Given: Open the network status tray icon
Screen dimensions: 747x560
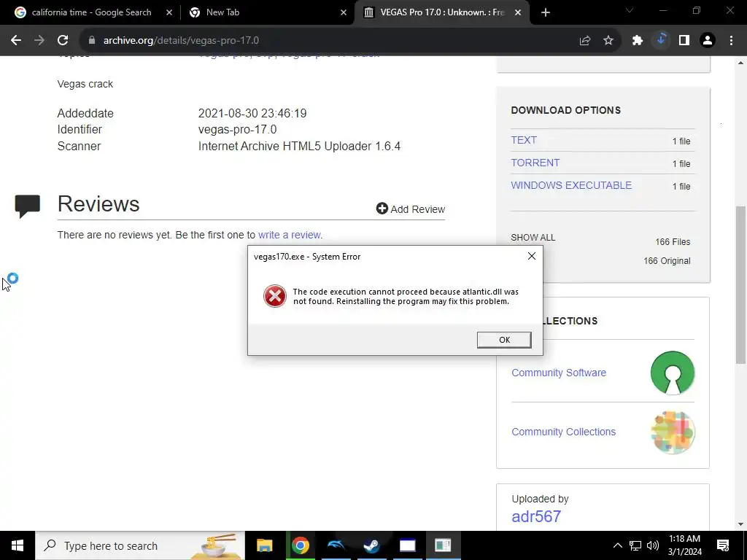Looking at the screenshot, I should (x=635, y=545).
